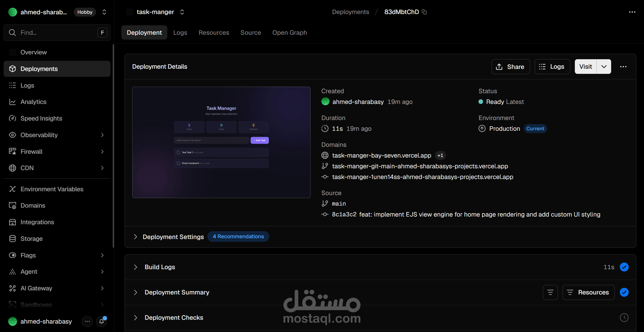This screenshot has height=332, width=644.
Task: Select the Deployment tab
Action: click(x=144, y=33)
